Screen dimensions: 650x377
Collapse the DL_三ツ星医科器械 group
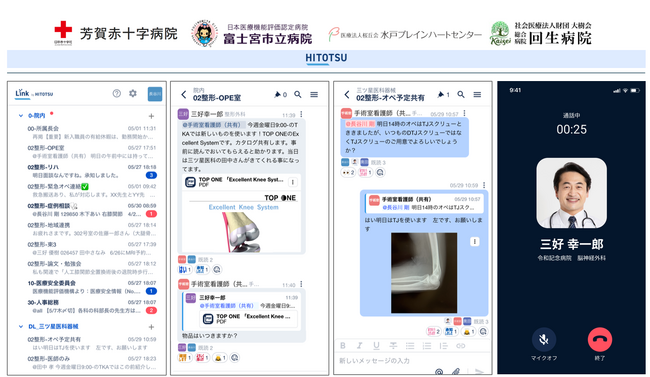(21, 326)
